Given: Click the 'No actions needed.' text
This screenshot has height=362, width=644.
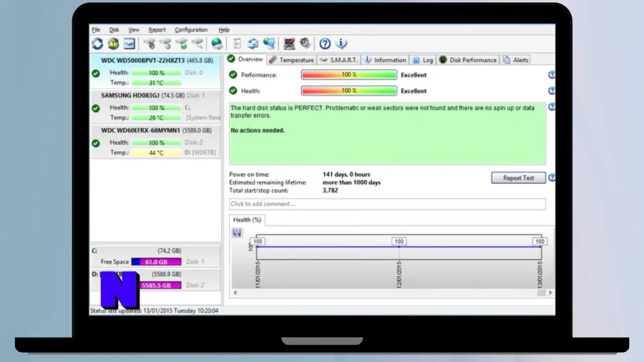Looking at the screenshot, I should point(257,131).
